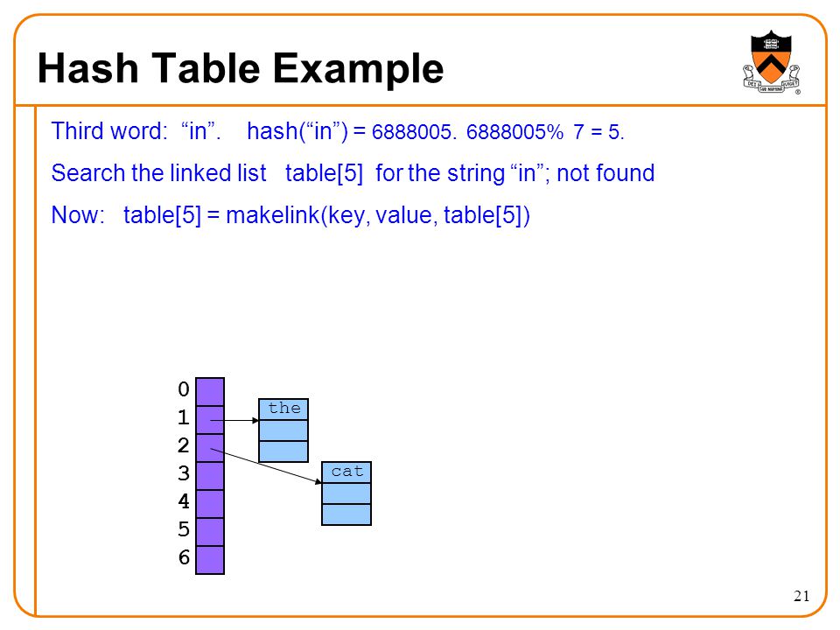
Task: Click the node box labeled "cat"
Action: pos(346,493)
